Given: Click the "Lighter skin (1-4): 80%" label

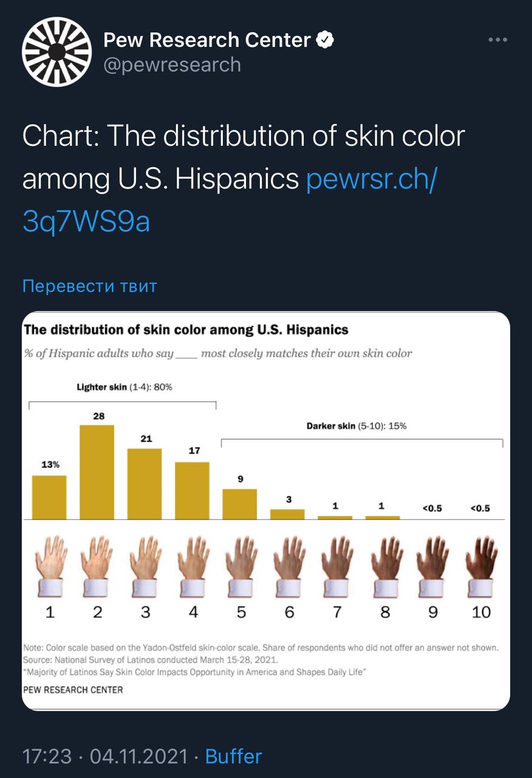Looking at the screenshot, I should tap(124, 387).
